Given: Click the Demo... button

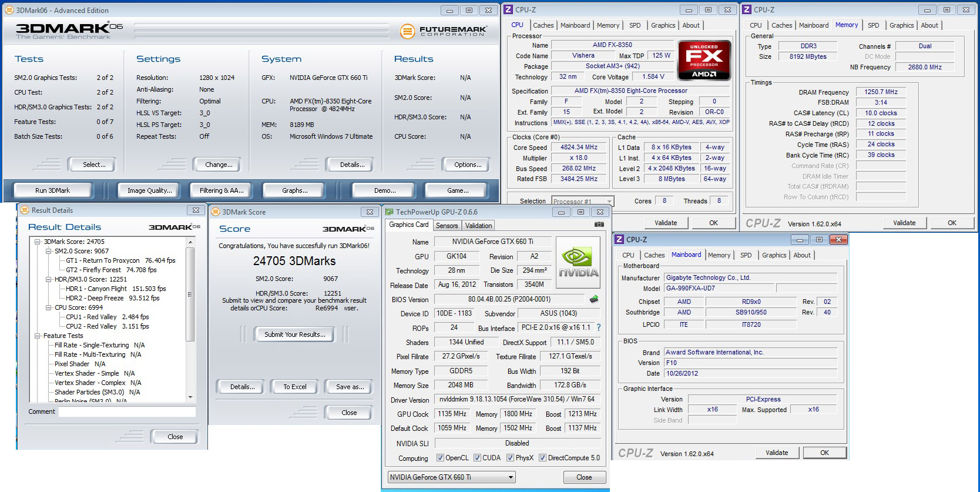Looking at the screenshot, I should coord(385,190).
